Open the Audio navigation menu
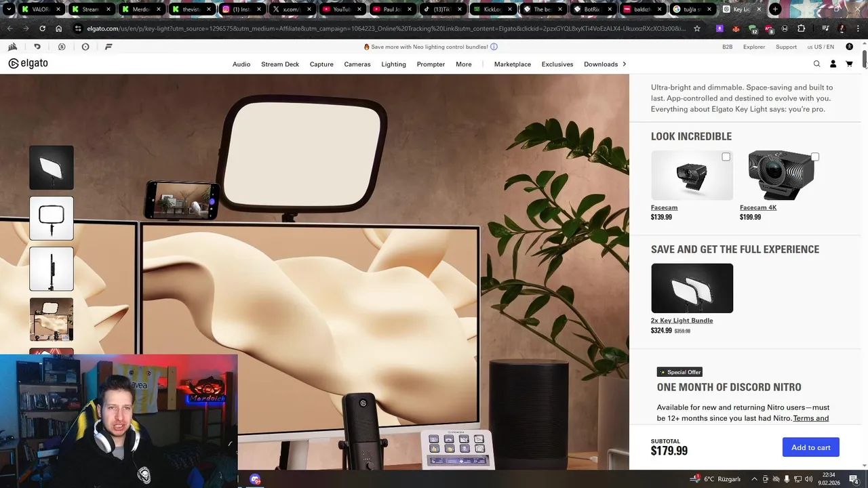 point(241,64)
